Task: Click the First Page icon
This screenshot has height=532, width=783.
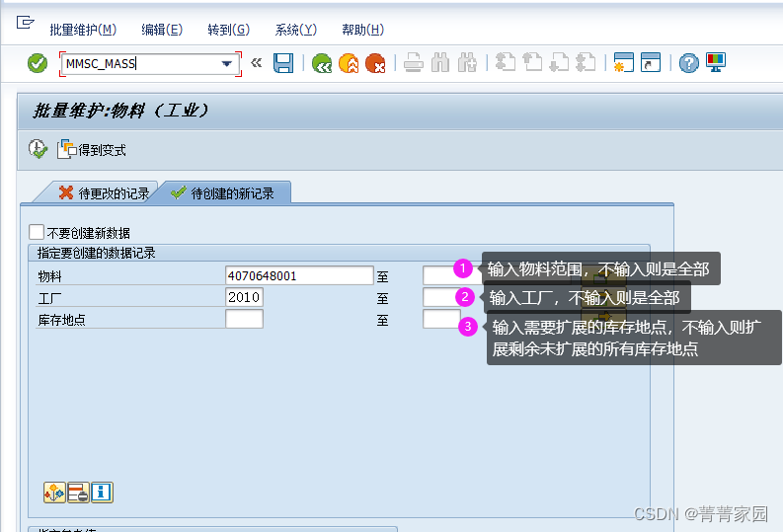Action: pos(506,63)
